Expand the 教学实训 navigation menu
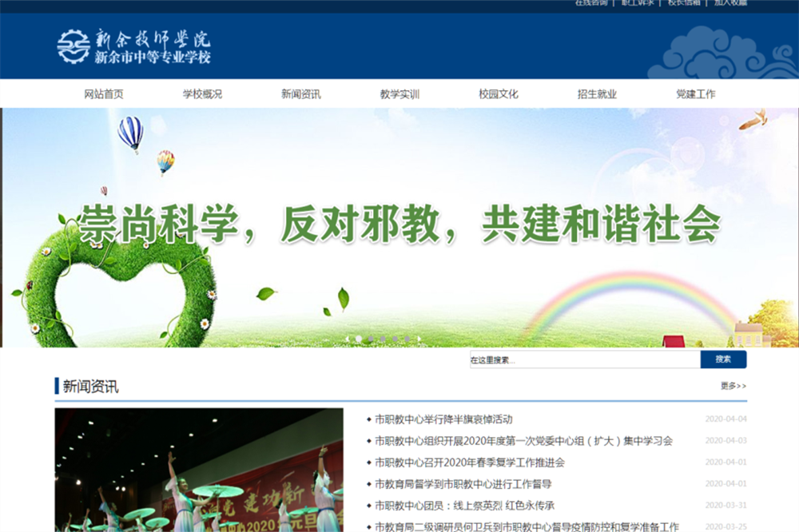 point(399,93)
